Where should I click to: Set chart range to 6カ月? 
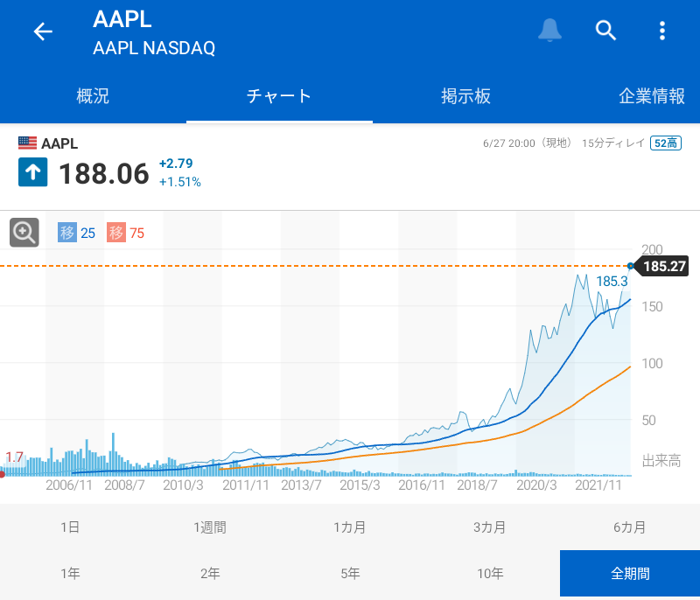630,527
